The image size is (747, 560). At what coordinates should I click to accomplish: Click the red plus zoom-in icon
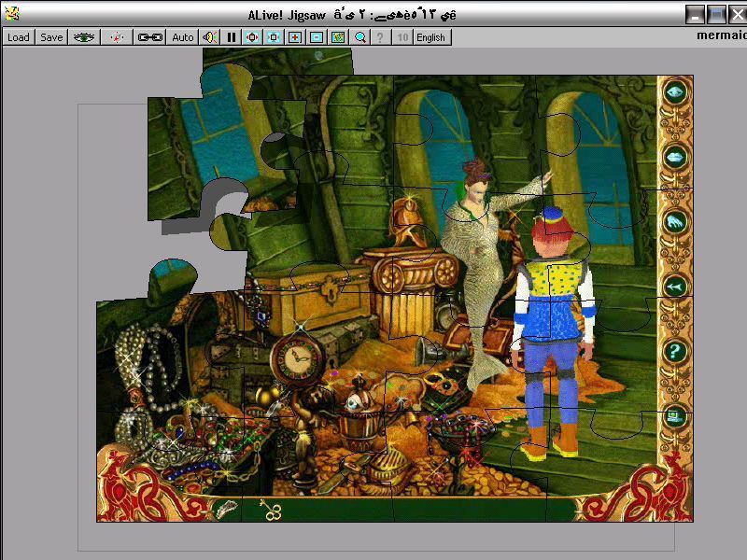[295, 37]
